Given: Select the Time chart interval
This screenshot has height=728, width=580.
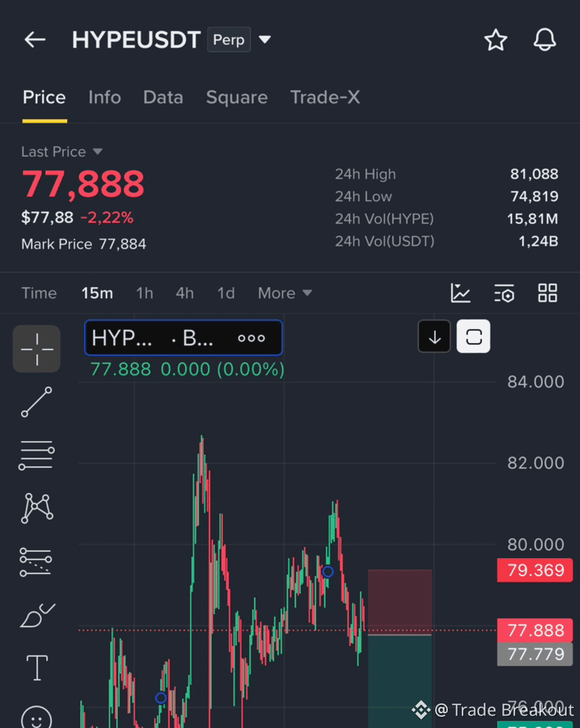Looking at the screenshot, I should click(39, 294).
